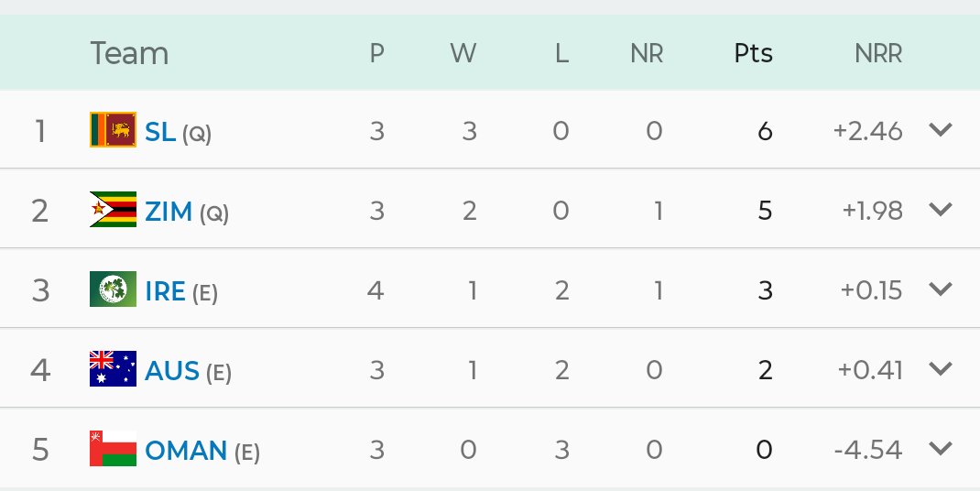Click the Sri Lanka flag icon
Viewport: 980px width, 491px height.
[113, 130]
